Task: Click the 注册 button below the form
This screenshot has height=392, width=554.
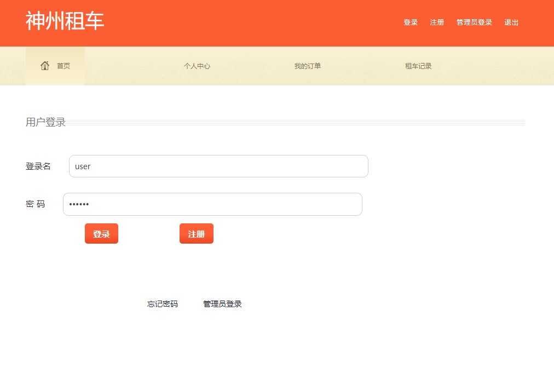Action: pos(196,233)
